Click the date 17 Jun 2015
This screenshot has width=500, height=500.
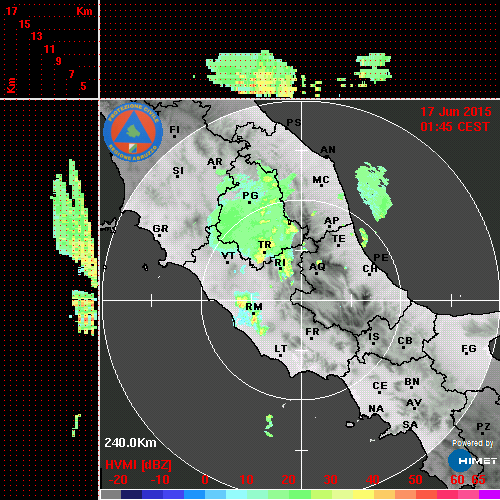[x=456, y=111]
